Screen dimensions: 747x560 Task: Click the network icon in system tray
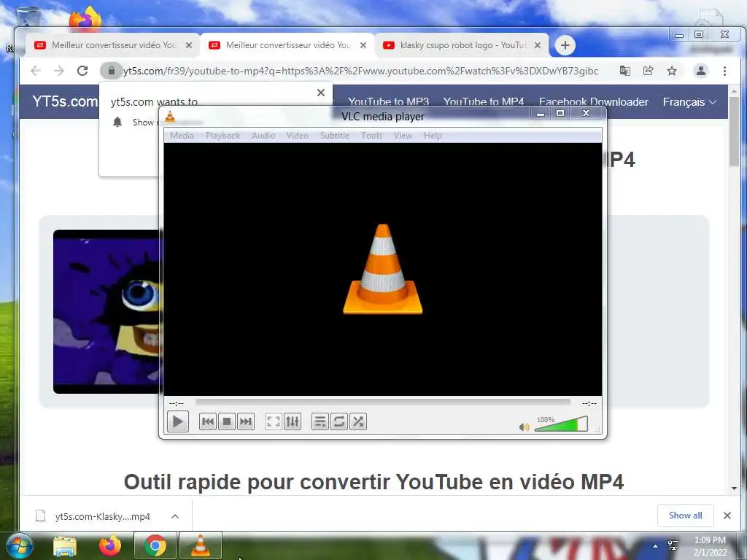tap(673, 545)
